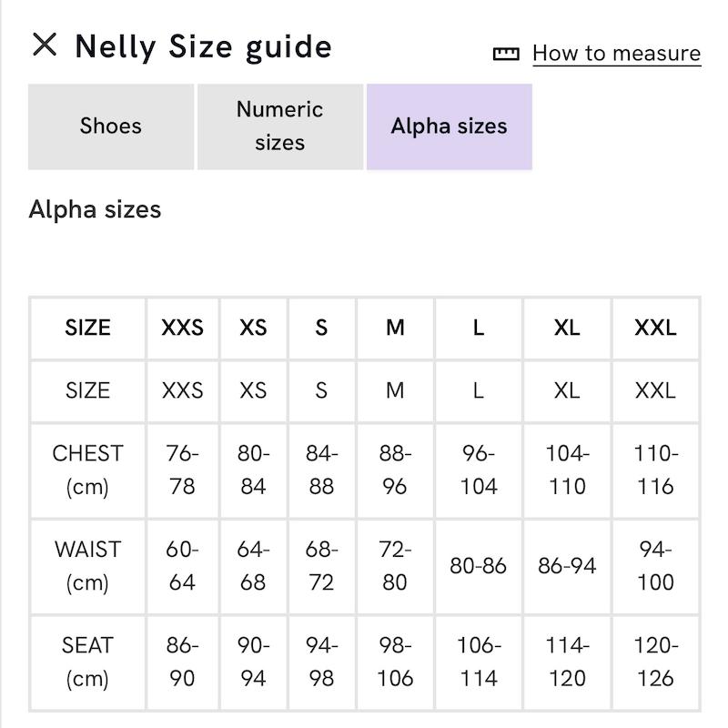Click the bold M column header
Viewport: 728px width, 728px height.
click(x=395, y=328)
